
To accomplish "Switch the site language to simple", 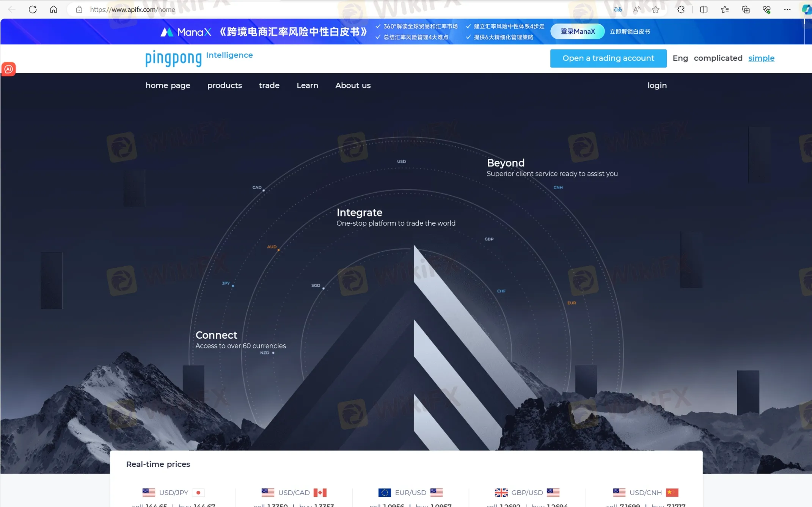I will click(x=761, y=58).
